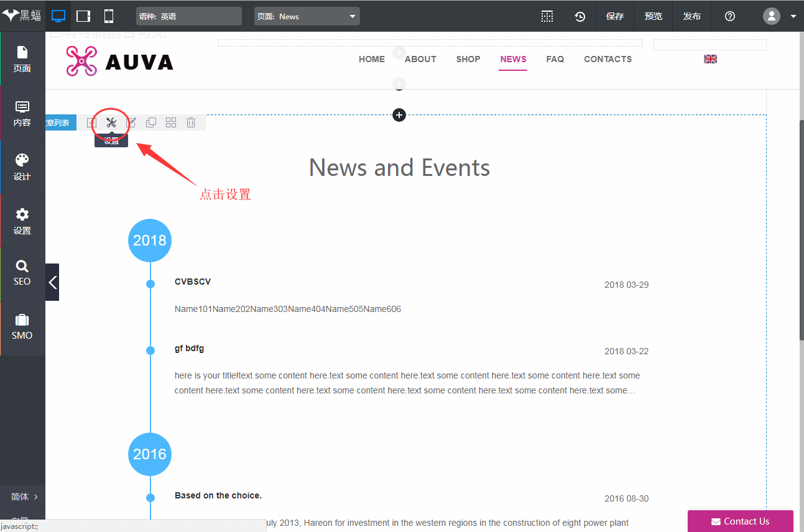
Task: Click the Contact Us button
Action: pyautogui.click(x=740, y=521)
